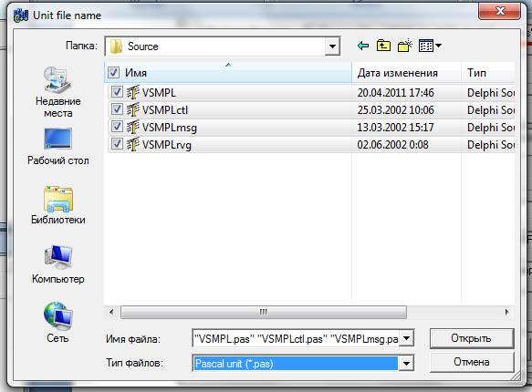This screenshot has height=392, width=532.
Task: Click the VSMPLctl file icon
Action: (133, 109)
